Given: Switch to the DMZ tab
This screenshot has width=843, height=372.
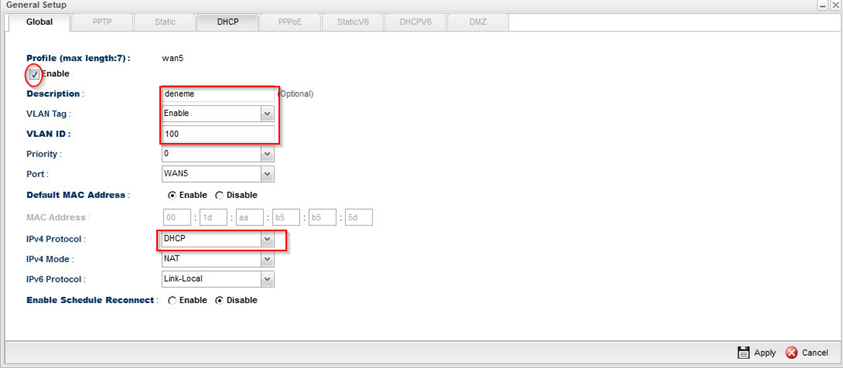Looking at the screenshot, I should point(478,23).
